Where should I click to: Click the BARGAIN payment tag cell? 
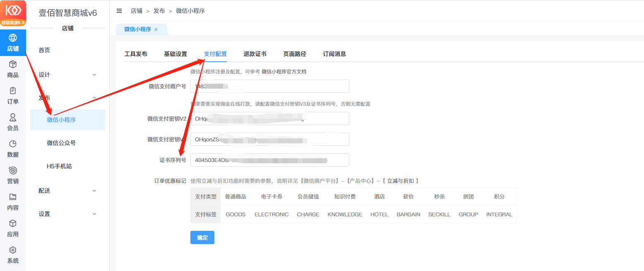coord(409,214)
